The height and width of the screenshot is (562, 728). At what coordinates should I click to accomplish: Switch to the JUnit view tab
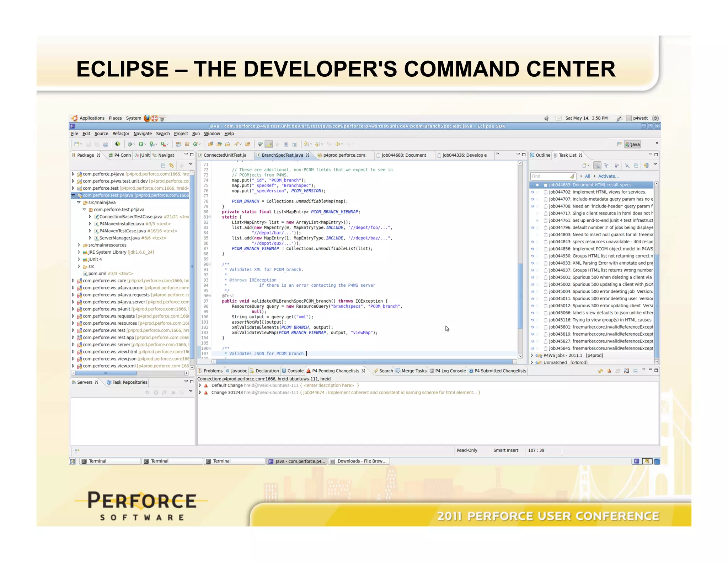[142, 155]
